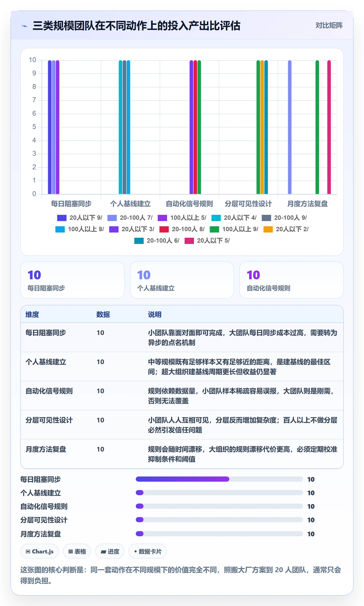Click the 数据 column header
The width and height of the screenshot is (364, 606).
(103, 314)
